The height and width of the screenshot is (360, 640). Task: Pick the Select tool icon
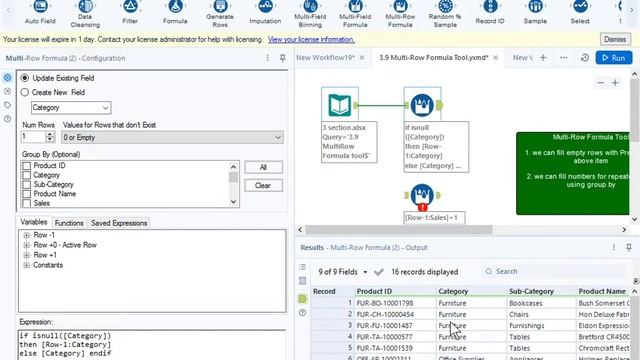580,7
